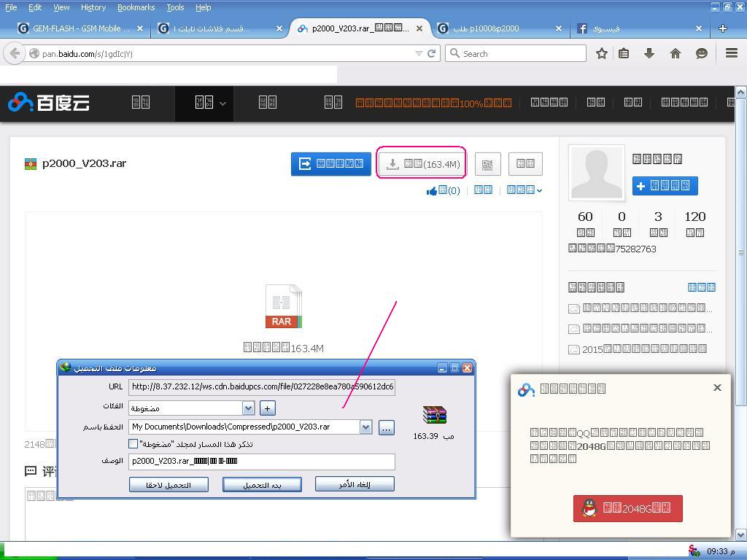747x560 pixels.
Task: Click the QR code icon button
Action: tap(487, 164)
